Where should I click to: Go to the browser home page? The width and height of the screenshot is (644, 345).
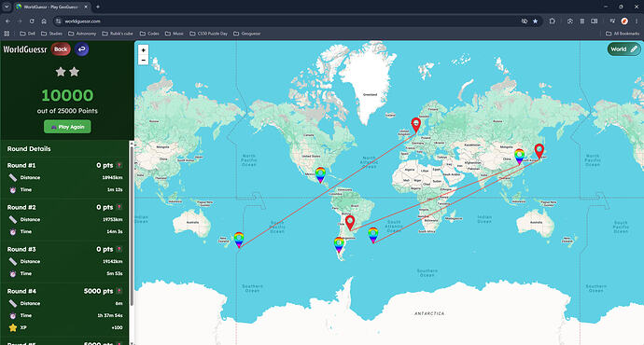pyautogui.click(x=44, y=21)
